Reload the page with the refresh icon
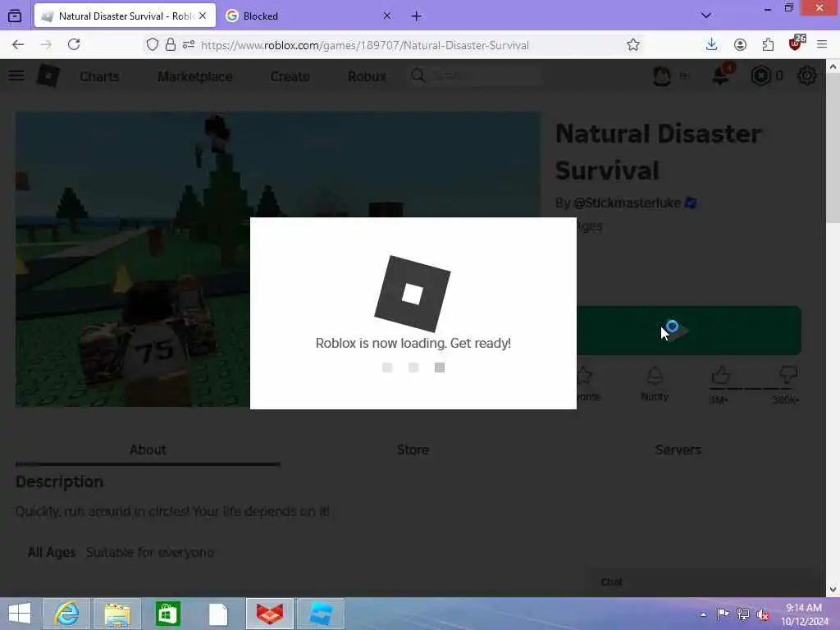Screen dimensions: 840x630 (x=74, y=44)
